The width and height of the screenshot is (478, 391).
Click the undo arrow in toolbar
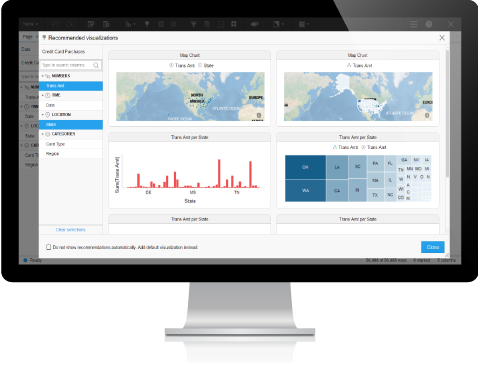click(56, 24)
